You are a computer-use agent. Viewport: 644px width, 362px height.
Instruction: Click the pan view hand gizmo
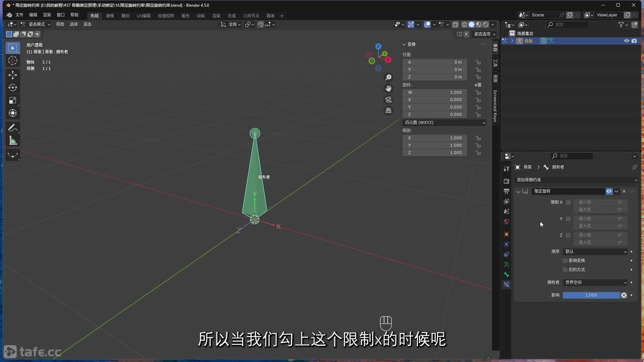pyautogui.click(x=388, y=88)
